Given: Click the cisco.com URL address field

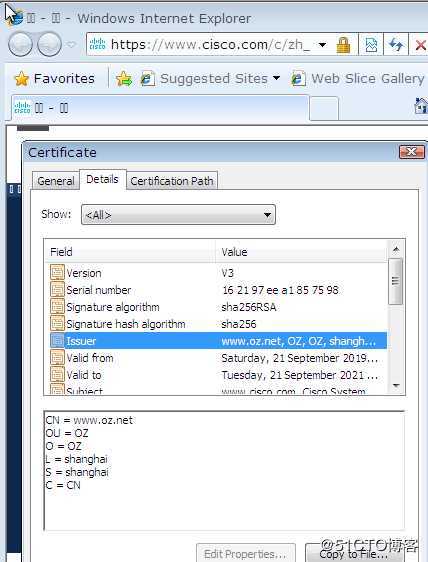Looking at the screenshot, I should point(211,45).
